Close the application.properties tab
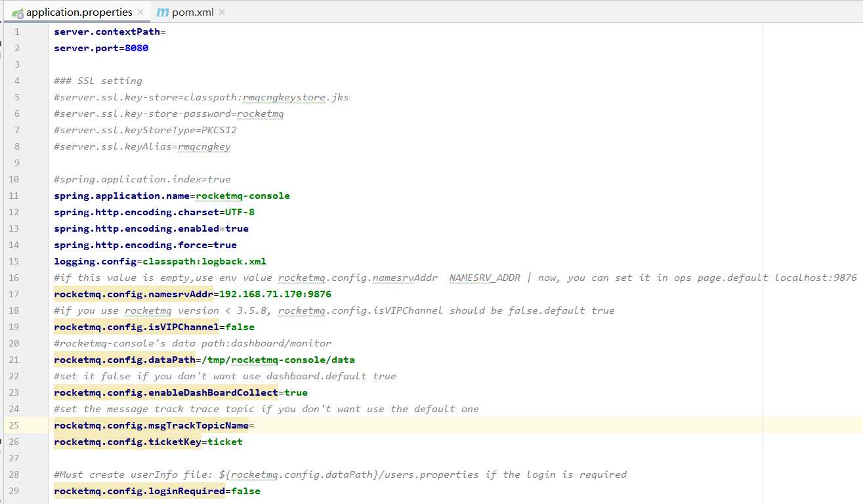Screen dimensions: 863x504 click(x=140, y=12)
